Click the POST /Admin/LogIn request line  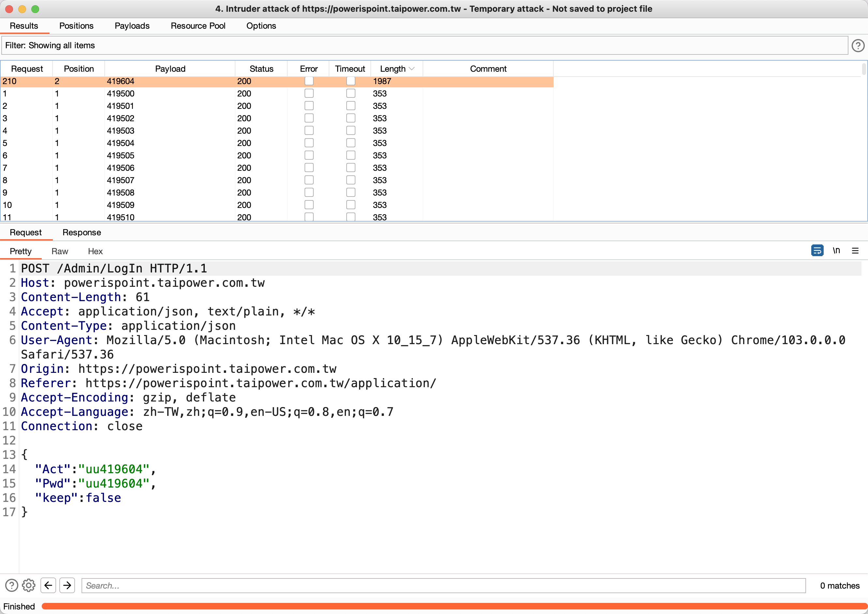(114, 269)
